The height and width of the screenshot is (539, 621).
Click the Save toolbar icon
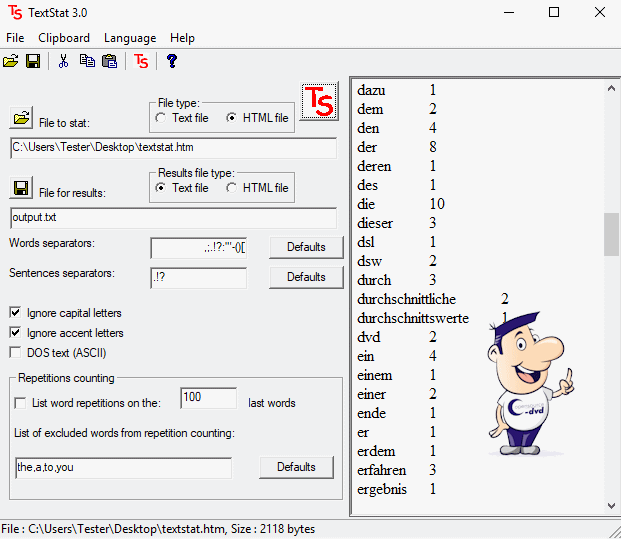[33, 61]
